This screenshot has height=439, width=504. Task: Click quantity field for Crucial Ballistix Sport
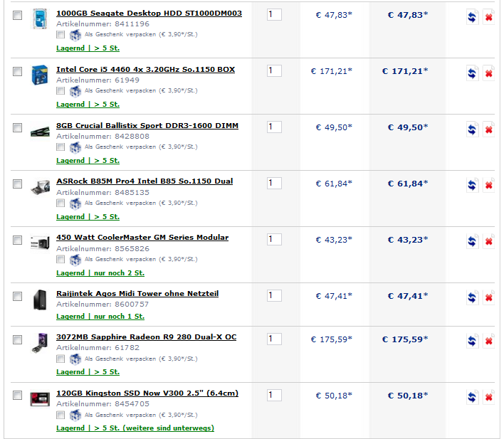(274, 127)
